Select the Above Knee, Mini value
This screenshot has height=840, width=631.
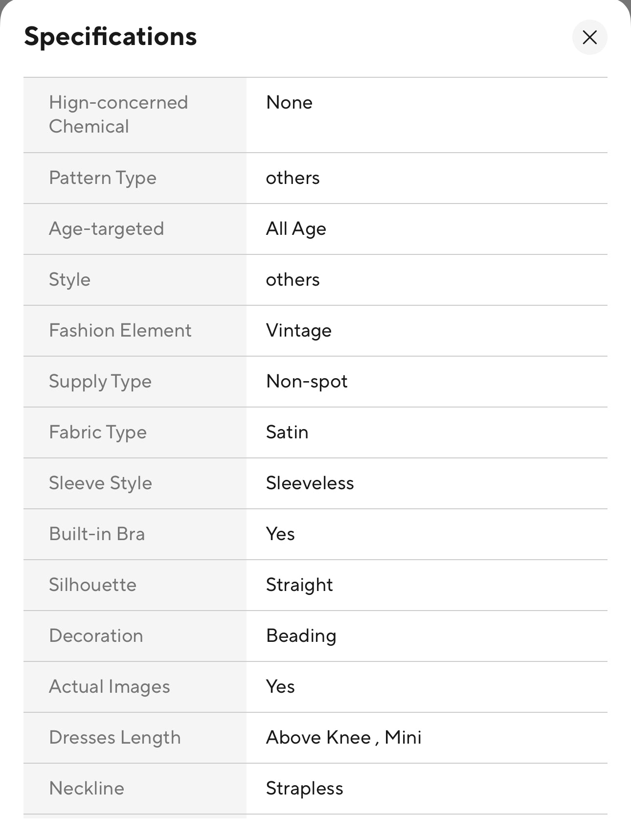[343, 738]
